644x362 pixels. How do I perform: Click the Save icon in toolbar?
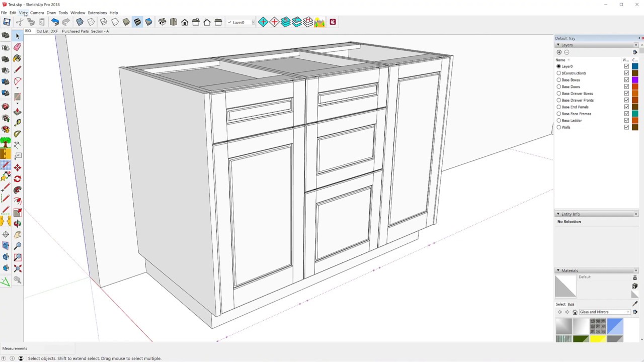click(7, 22)
